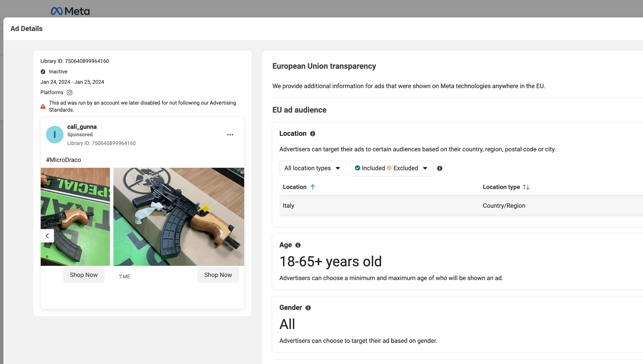Open the All location types dropdown

click(312, 168)
